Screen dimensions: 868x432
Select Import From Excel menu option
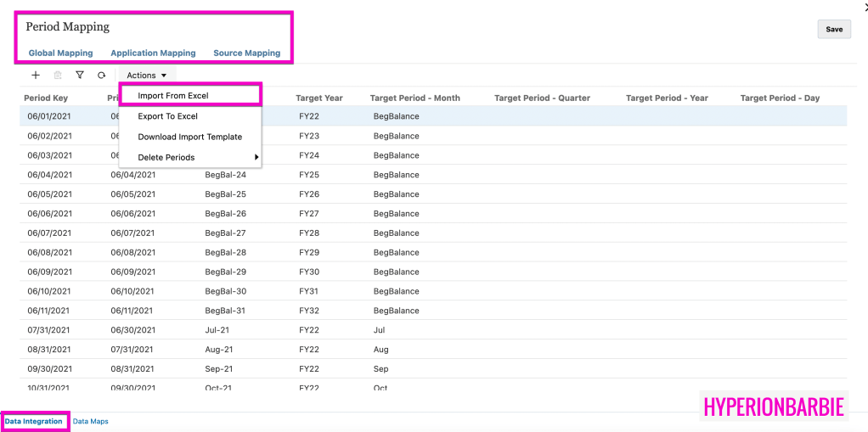point(173,96)
